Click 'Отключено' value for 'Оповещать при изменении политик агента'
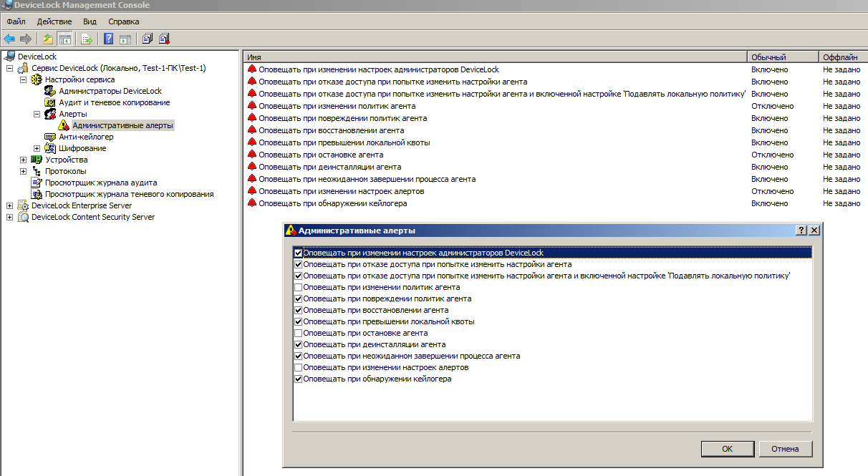 [x=772, y=106]
